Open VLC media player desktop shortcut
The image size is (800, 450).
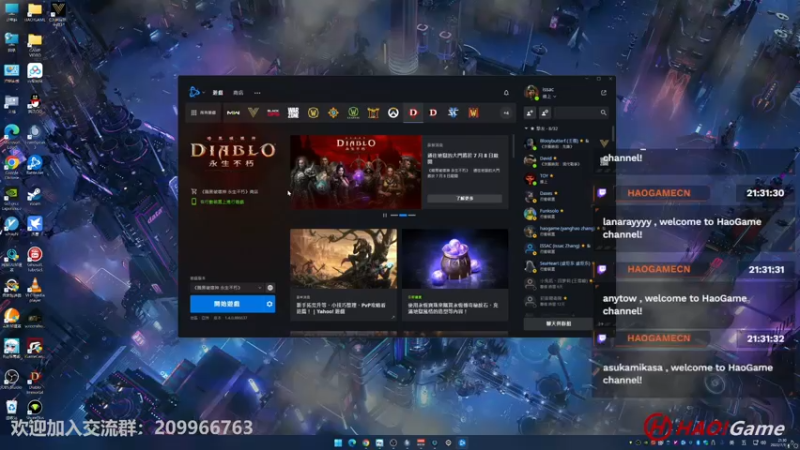pos(35,289)
